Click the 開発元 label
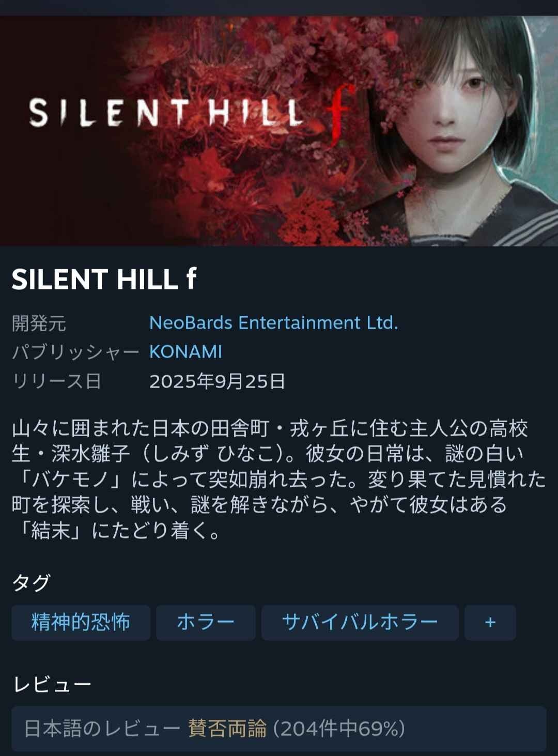The width and height of the screenshot is (558, 756). tap(39, 323)
